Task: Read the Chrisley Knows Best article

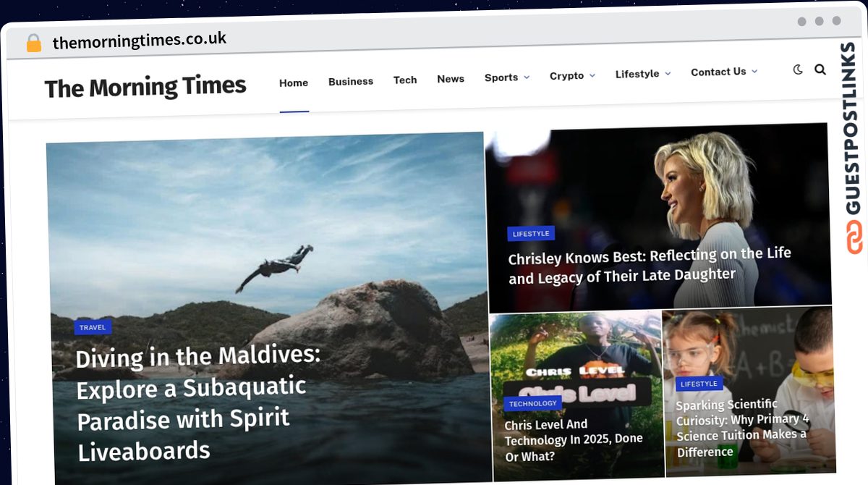Action: pyautogui.click(x=649, y=265)
